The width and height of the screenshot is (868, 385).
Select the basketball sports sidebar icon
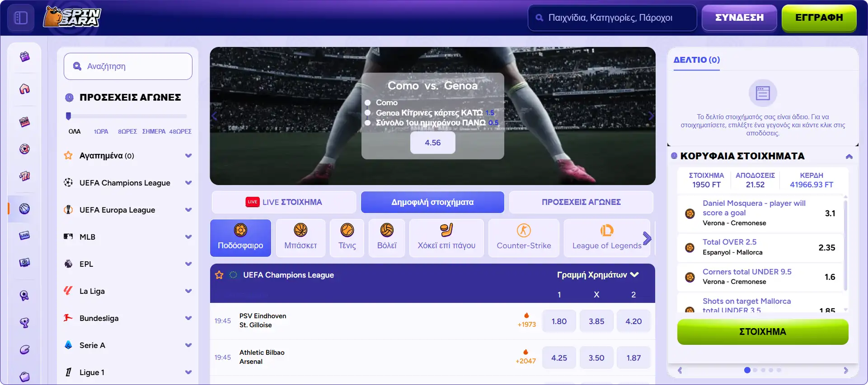click(x=24, y=209)
